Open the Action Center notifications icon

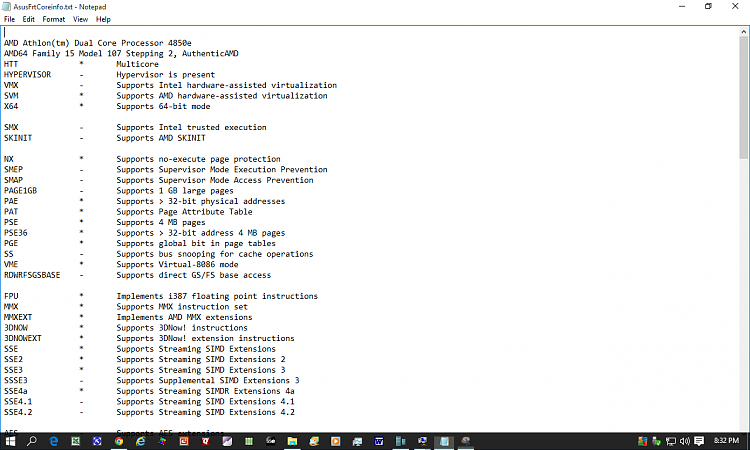click(x=699, y=441)
